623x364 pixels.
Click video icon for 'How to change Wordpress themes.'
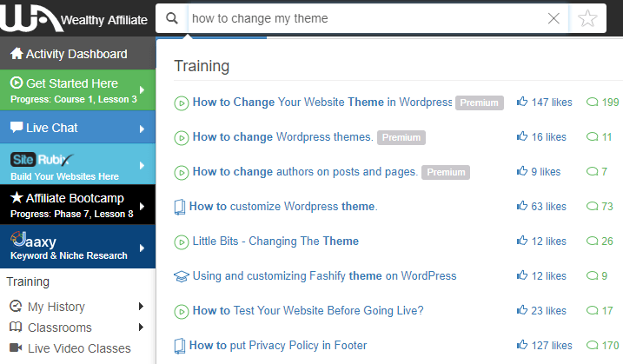182,138
